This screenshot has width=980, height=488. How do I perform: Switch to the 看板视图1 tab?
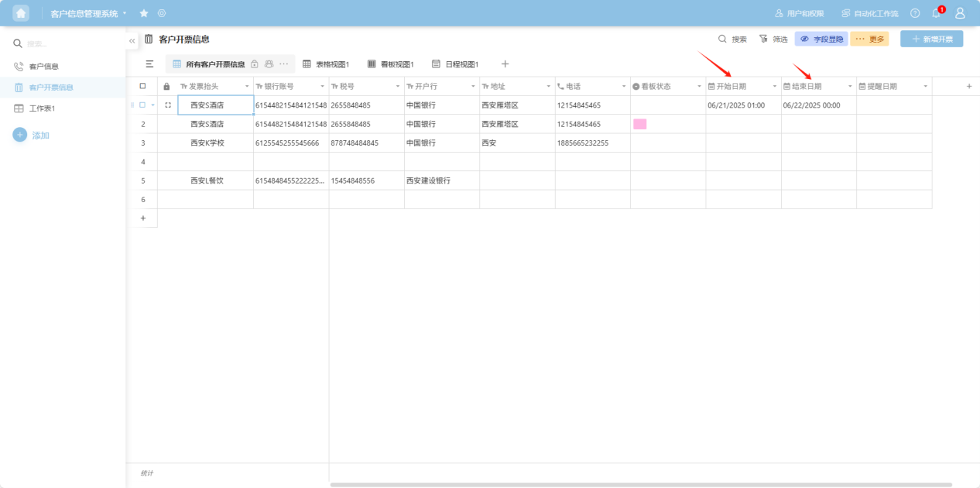tap(390, 64)
